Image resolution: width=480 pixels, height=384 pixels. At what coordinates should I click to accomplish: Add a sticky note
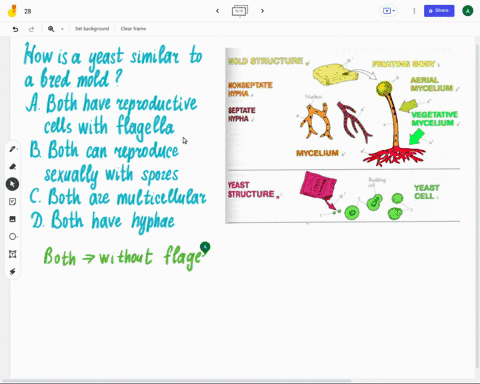(x=12, y=202)
